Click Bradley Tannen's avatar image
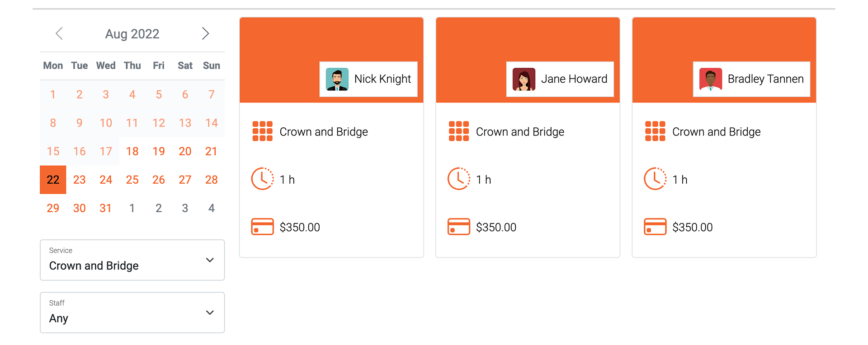The image size is (868, 345). pos(710,79)
